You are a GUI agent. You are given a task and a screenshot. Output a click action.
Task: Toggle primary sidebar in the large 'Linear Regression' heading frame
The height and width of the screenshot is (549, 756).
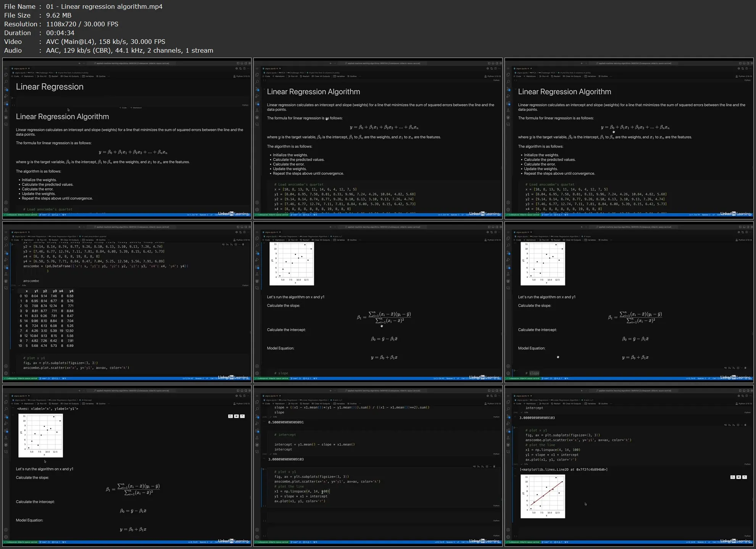pyautogui.click(x=238, y=63)
